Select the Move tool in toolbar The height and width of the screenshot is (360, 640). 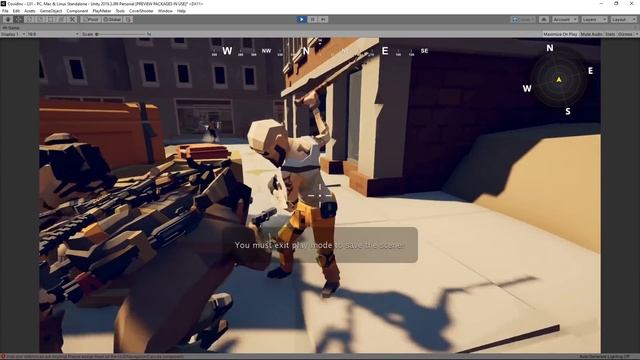coord(18,19)
